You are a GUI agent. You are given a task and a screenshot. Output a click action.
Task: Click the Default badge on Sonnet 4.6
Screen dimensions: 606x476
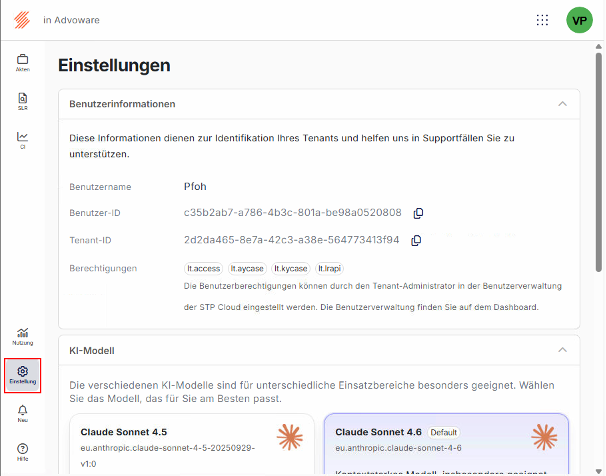pyautogui.click(x=443, y=432)
